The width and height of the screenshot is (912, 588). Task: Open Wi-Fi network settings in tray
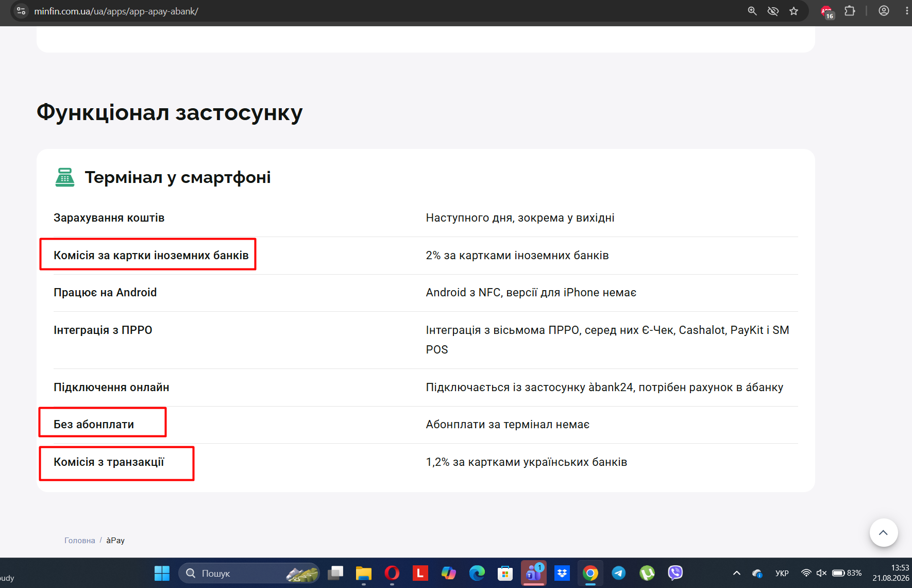coord(806,573)
